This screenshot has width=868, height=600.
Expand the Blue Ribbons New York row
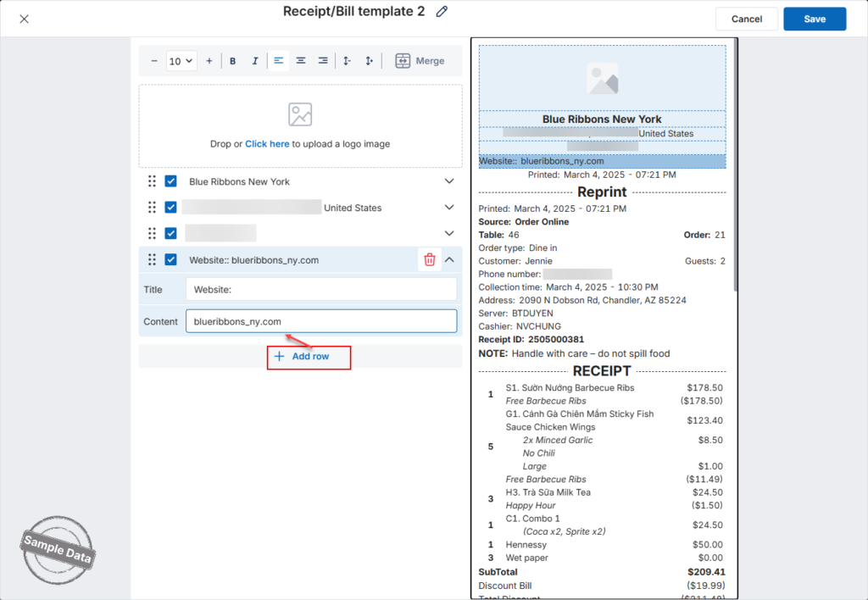coord(449,181)
